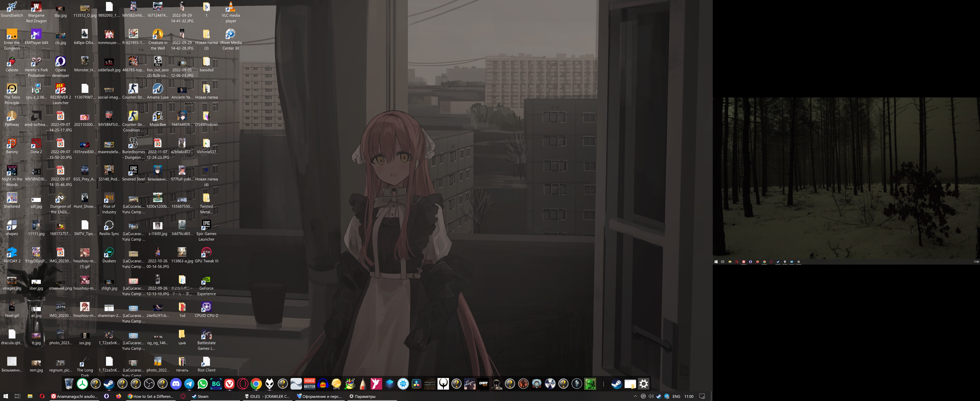
Task: Launch DiRT Rally from the dock
Action: [484, 384]
